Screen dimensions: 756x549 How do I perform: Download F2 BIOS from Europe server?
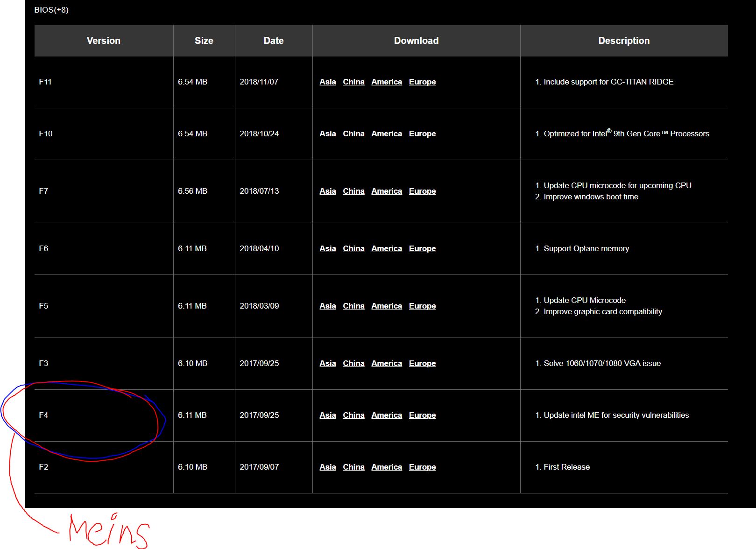click(422, 467)
